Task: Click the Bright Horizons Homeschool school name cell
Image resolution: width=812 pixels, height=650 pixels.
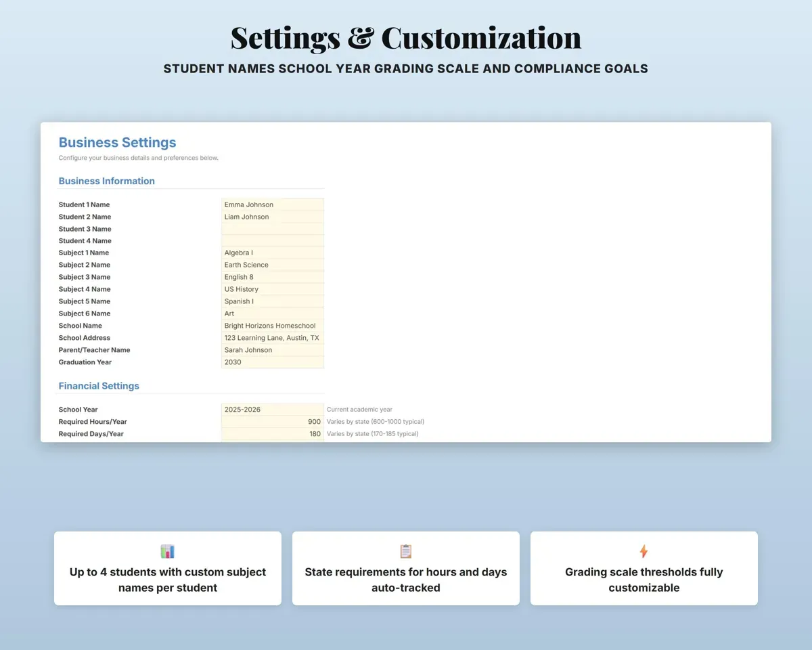Action: pyautogui.click(x=273, y=326)
